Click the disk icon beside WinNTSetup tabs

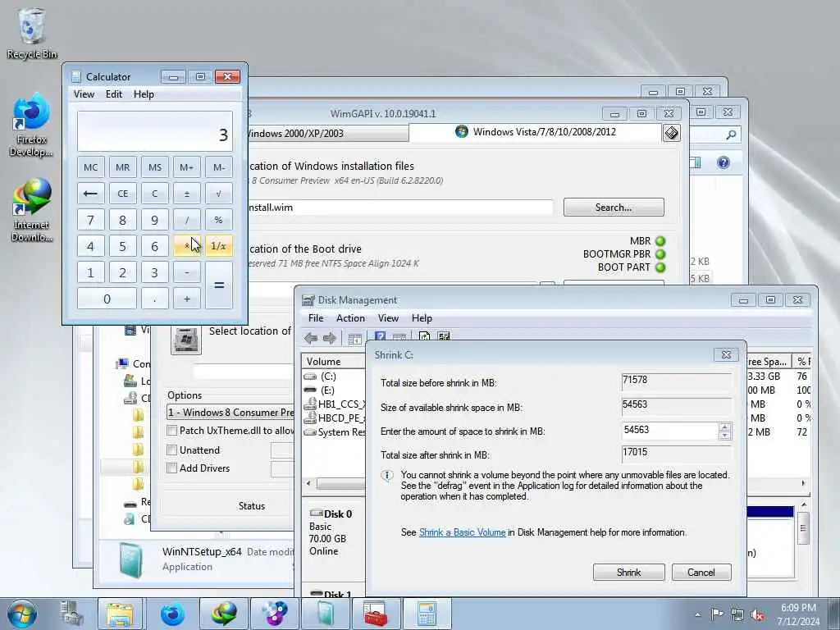point(672,133)
